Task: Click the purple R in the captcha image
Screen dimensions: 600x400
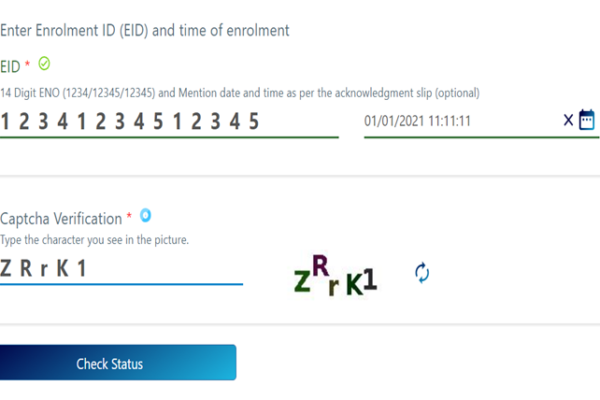Action: pyautogui.click(x=320, y=265)
